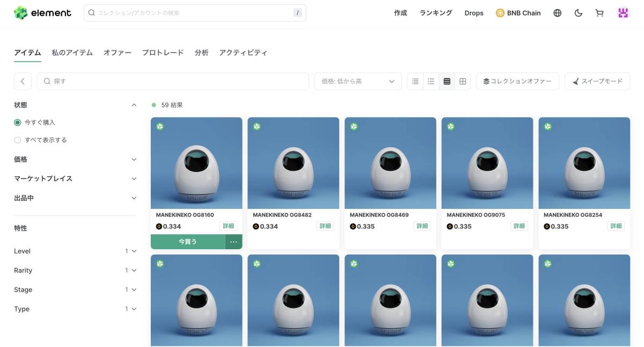Click the Element logo
Viewport: 644px width, 347px height.
[42, 12]
